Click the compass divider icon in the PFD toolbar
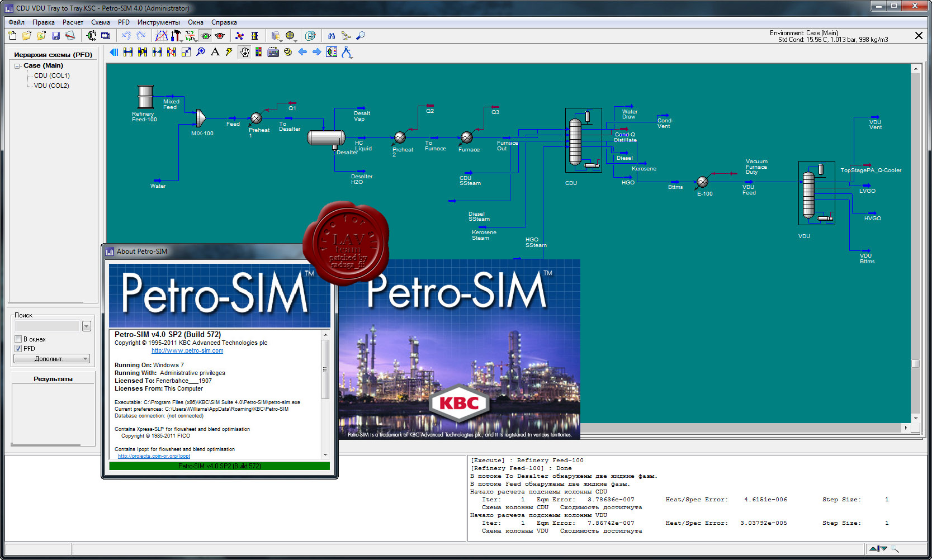This screenshot has height=560, width=932. (347, 52)
